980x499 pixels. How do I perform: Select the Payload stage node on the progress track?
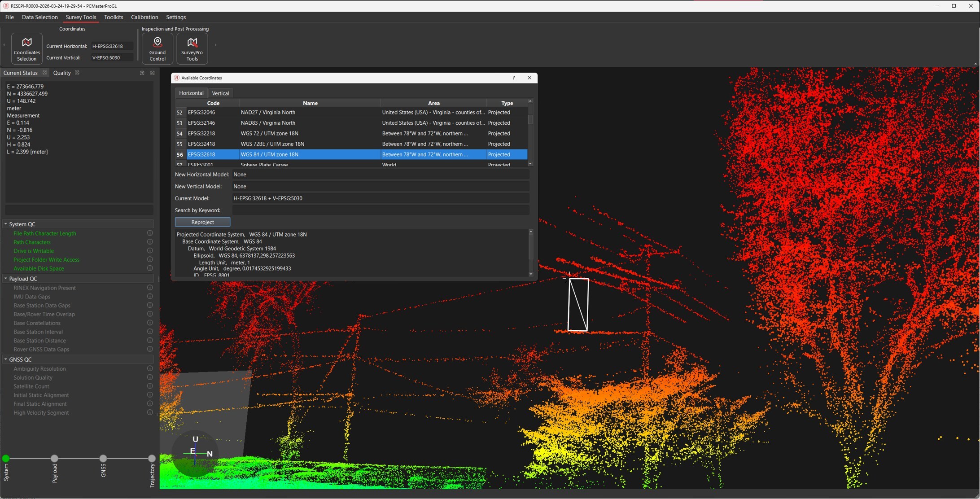coord(54,458)
